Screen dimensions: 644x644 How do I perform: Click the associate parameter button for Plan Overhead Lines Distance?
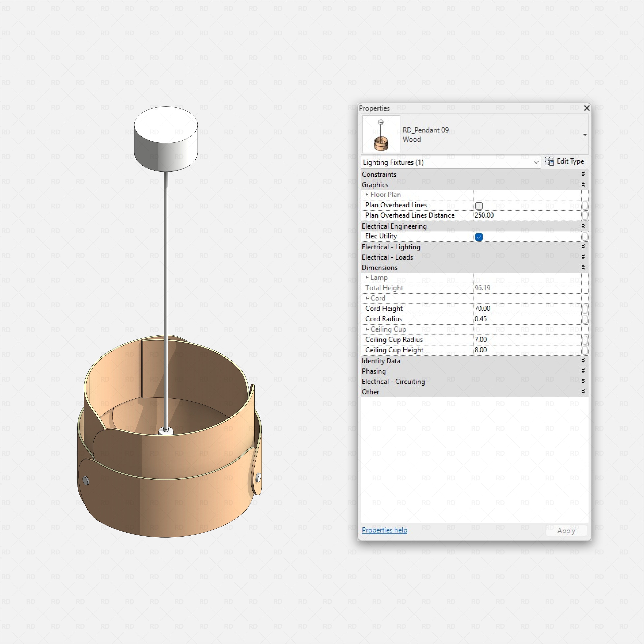[x=585, y=216]
